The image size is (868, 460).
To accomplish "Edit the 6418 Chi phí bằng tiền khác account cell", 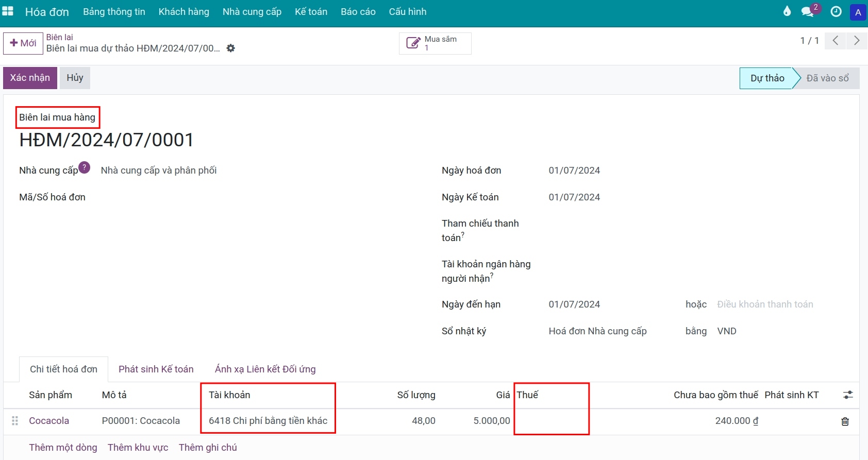I will (x=268, y=421).
